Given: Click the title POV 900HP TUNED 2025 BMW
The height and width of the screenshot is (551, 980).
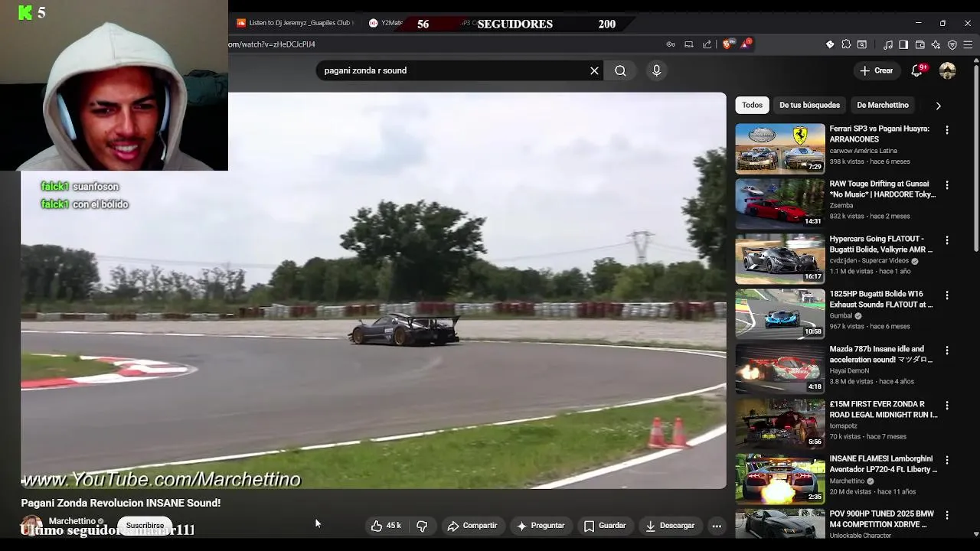Looking at the screenshot, I should (x=882, y=519).
